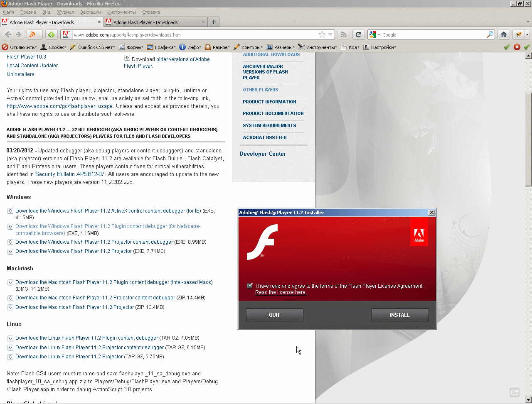
Task: Focus the Google search field
Action: coord(433,35)
